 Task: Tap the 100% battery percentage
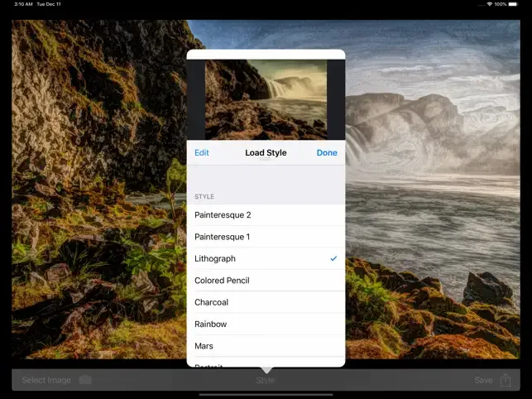[x=500, y=4]
